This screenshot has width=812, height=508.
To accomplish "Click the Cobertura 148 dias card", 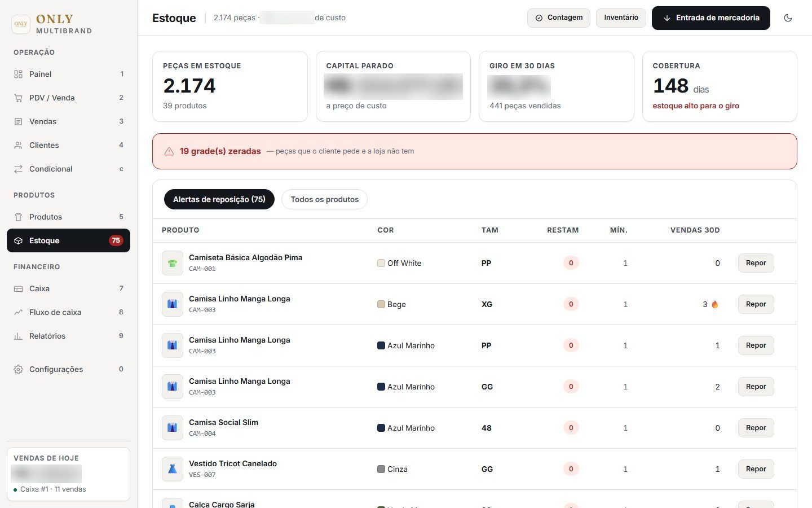I will [720, 86].
